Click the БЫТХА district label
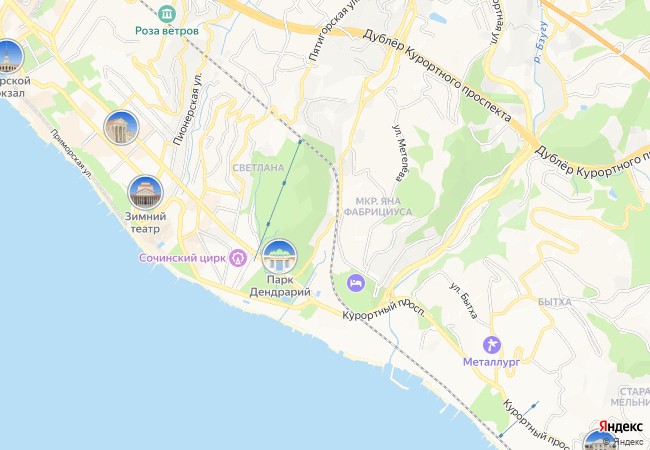Image resolution: width=650 pixels, height=450 pixels. [x=555, y=302]
